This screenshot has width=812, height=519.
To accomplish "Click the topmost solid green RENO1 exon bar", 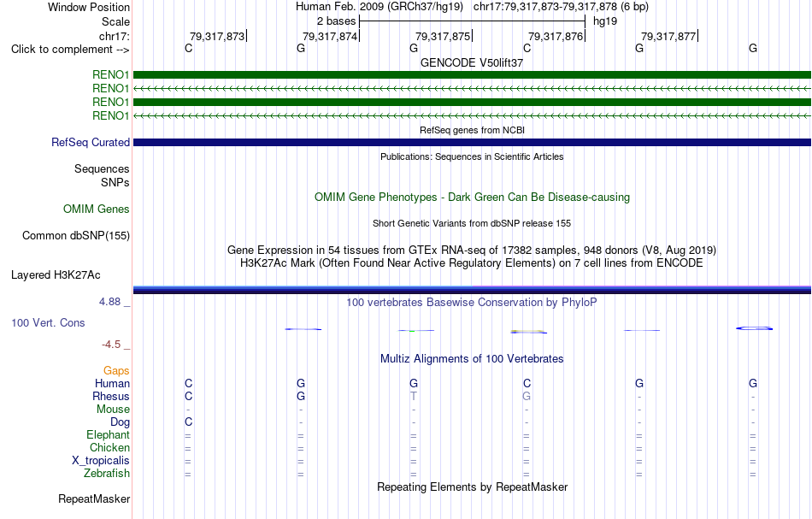I will pos(472,75).
